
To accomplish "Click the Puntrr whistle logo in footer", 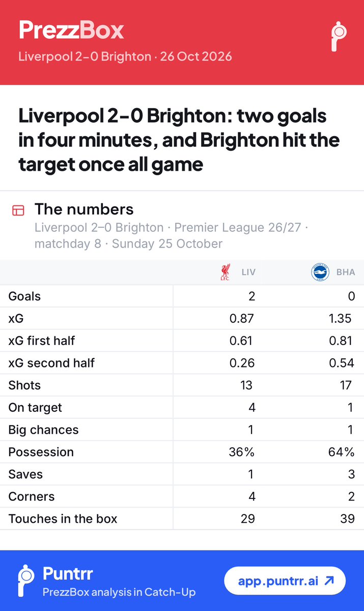I will 26,580.
